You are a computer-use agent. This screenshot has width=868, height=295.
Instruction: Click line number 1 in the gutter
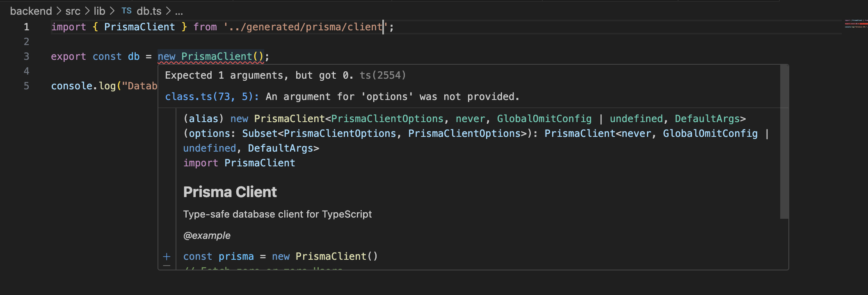[26, 27]
